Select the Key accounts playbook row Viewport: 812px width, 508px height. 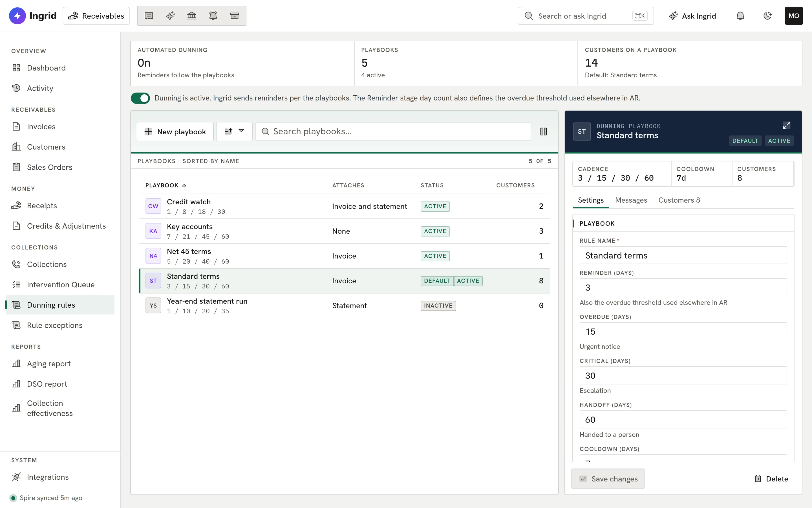pos(344,231)
